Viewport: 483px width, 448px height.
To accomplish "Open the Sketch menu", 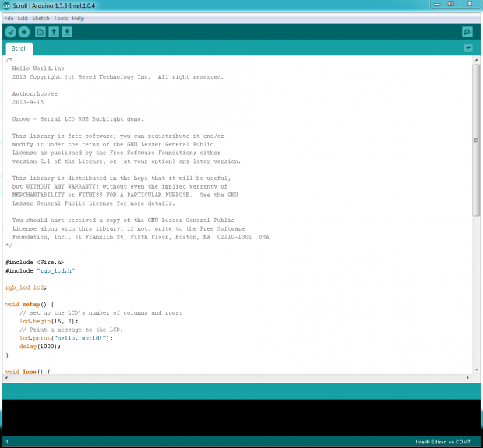I will (41, 18).
